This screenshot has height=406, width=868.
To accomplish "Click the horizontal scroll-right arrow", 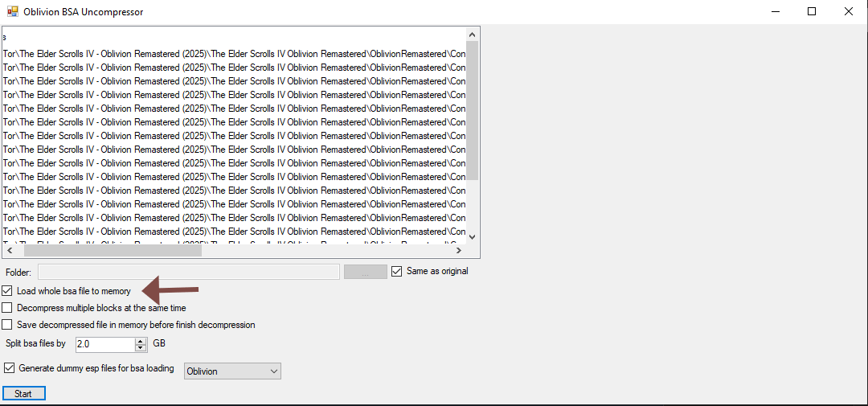I will (459, 250).
